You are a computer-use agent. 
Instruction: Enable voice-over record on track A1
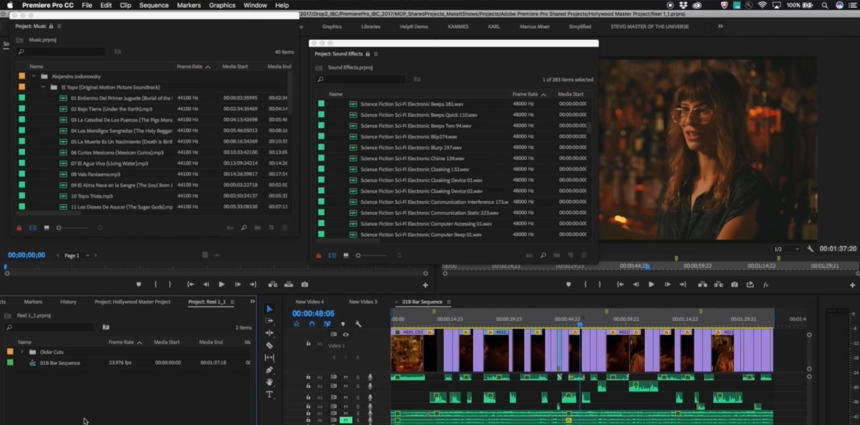[370, 377]
